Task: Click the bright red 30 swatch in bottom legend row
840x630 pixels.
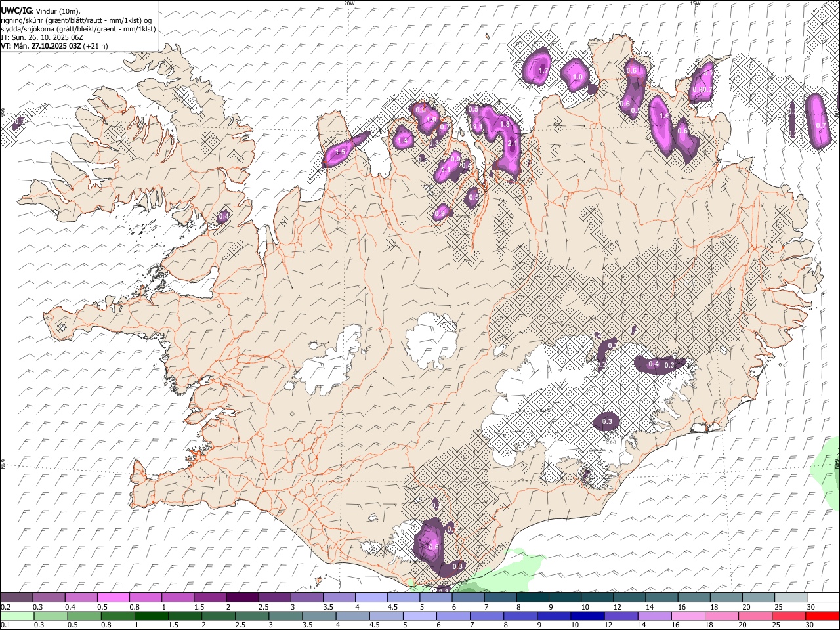Action: [822, 616]
